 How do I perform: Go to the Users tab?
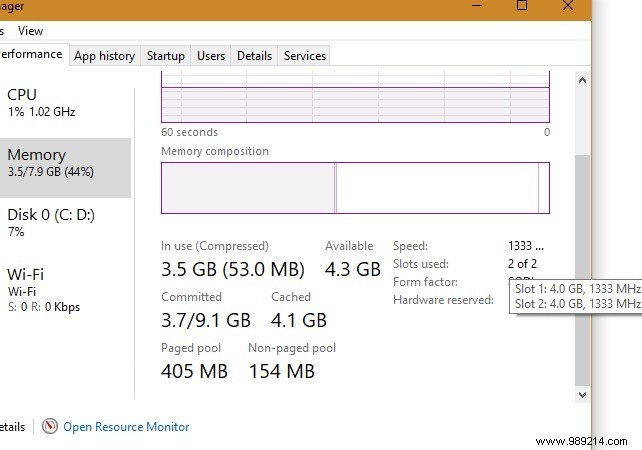pos(211,56)
